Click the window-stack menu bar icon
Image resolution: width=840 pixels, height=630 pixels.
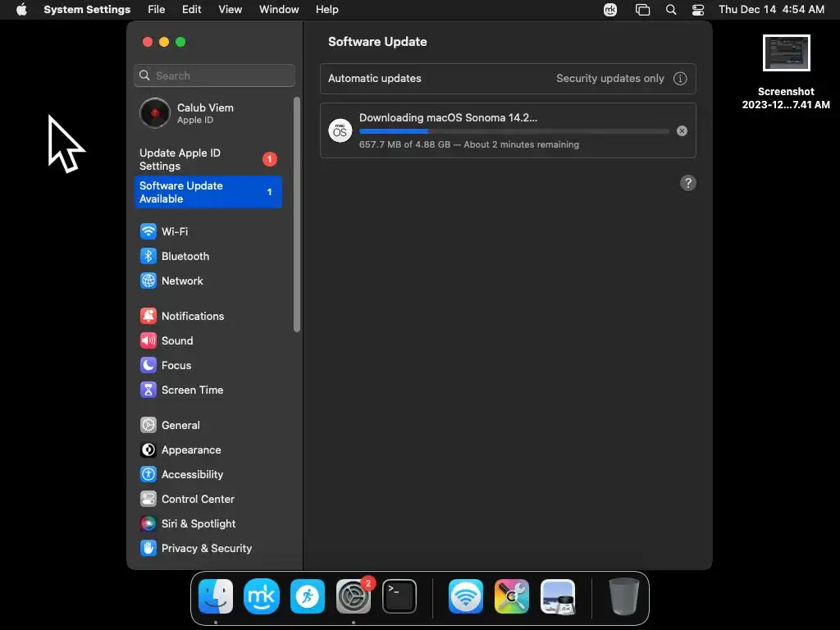642,10
